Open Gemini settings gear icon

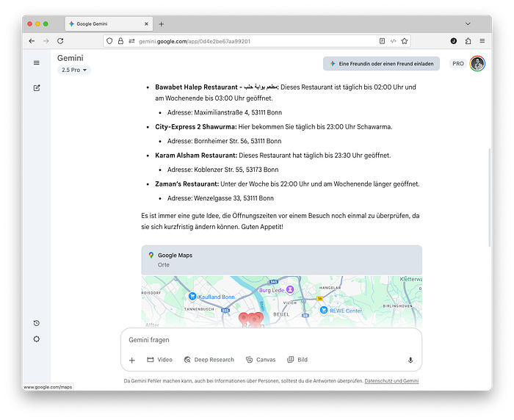click(x=37, y=339)
